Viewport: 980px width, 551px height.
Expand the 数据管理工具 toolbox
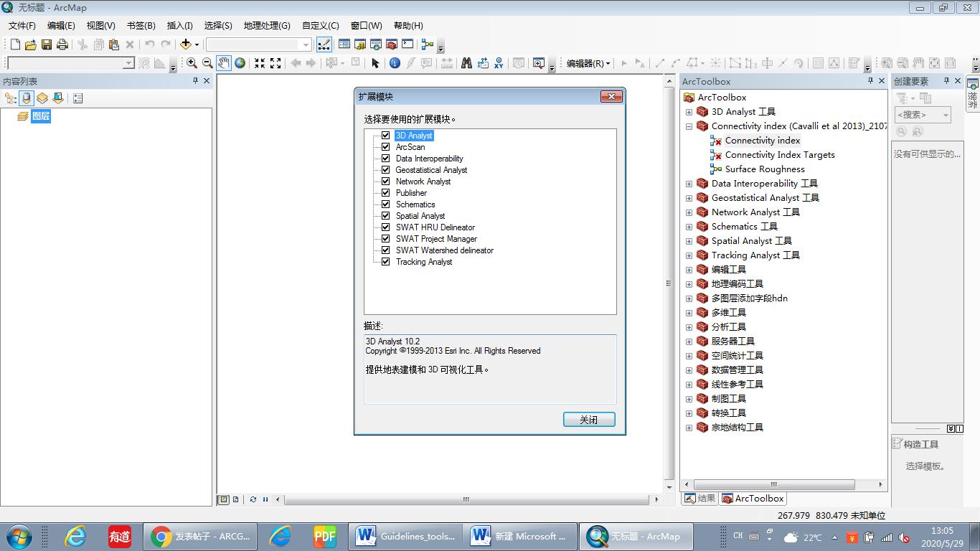tap(689, 370)
